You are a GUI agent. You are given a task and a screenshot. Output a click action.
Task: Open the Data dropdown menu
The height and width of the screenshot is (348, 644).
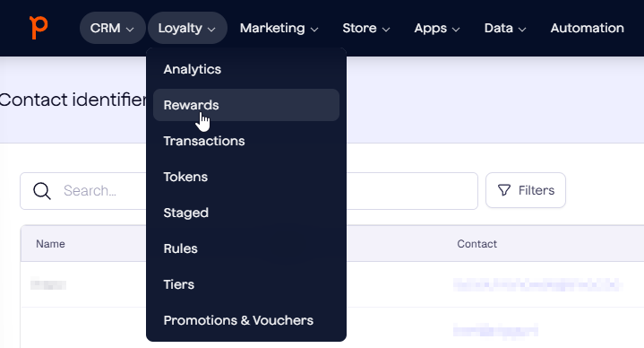click(505, 28)
